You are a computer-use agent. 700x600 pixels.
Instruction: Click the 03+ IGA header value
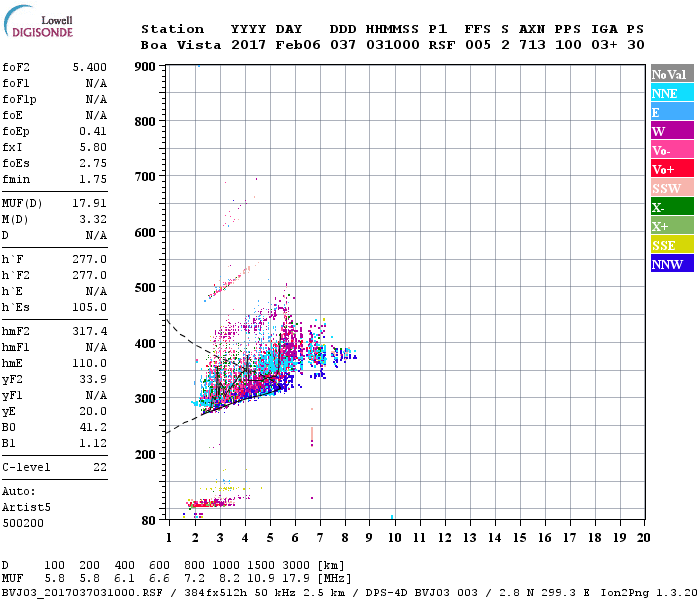pos(604,45)
